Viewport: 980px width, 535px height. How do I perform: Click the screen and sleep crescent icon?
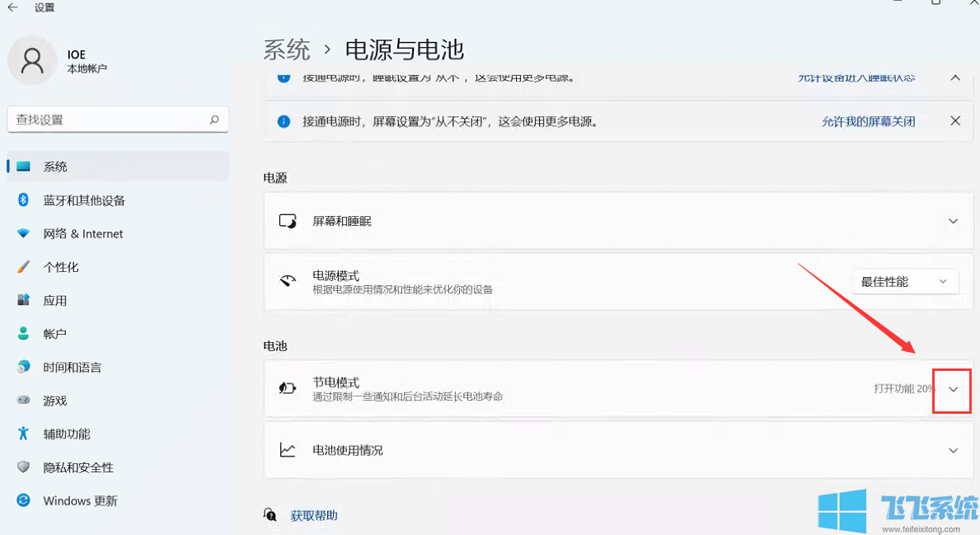(x=286, y=220)
